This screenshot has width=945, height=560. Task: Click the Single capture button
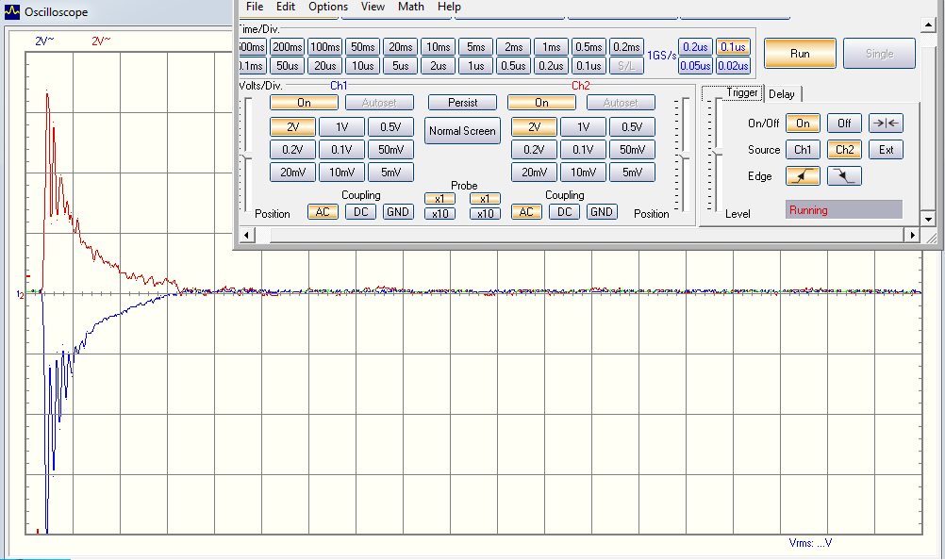[879, 54]
